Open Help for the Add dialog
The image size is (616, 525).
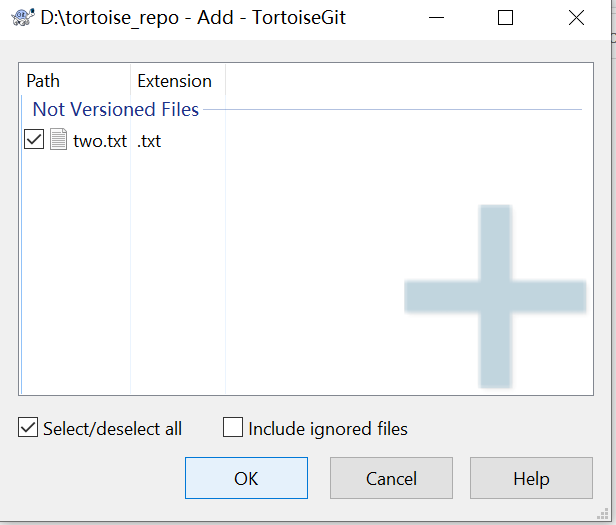[x=531, y=478]
